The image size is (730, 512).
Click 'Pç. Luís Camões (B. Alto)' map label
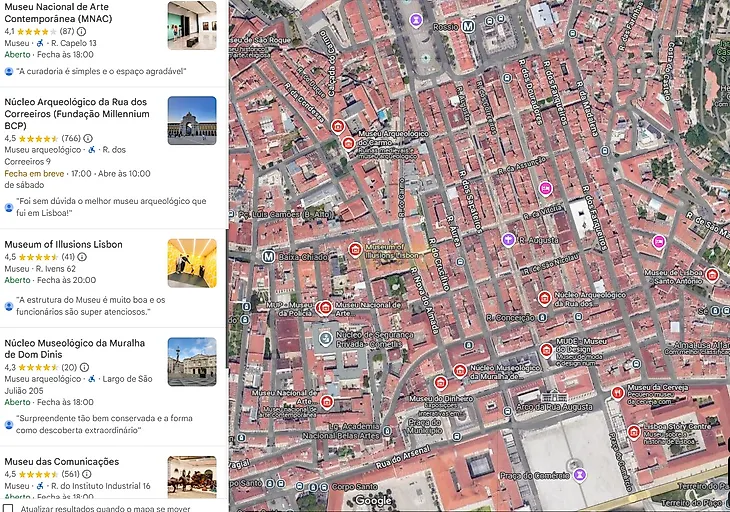click(285, 215)
